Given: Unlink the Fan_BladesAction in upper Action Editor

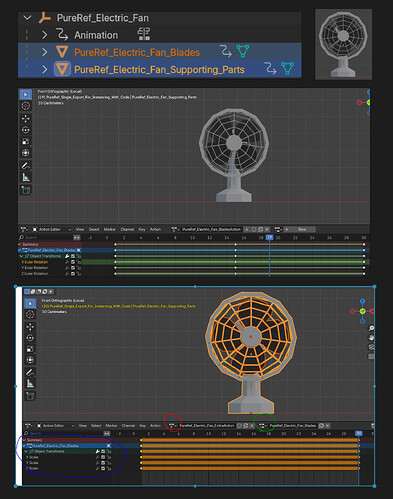Looking at the screenshot, I should pyautogui.click(x=267, y=229).
